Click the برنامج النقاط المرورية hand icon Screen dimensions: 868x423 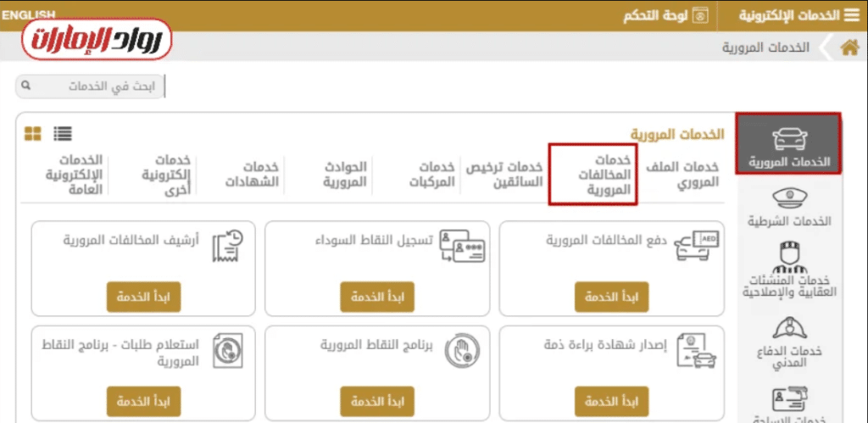click(x=462, y=351)
